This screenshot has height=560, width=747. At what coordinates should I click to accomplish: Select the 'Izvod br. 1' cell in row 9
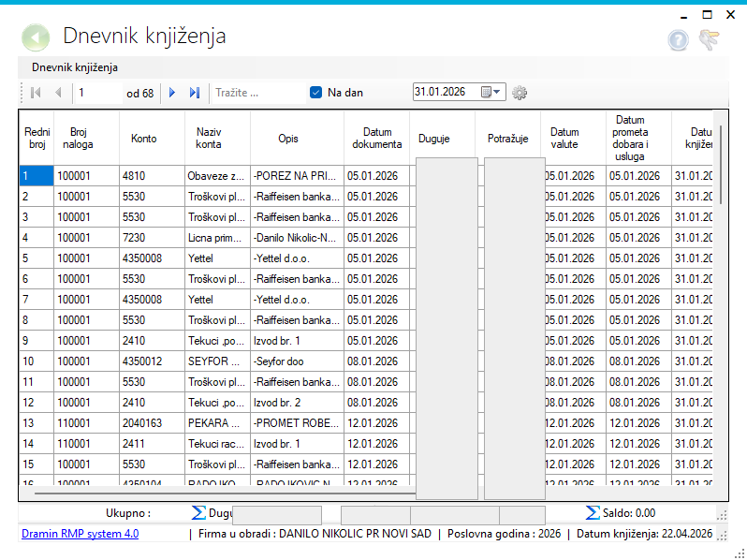point(297,340)
